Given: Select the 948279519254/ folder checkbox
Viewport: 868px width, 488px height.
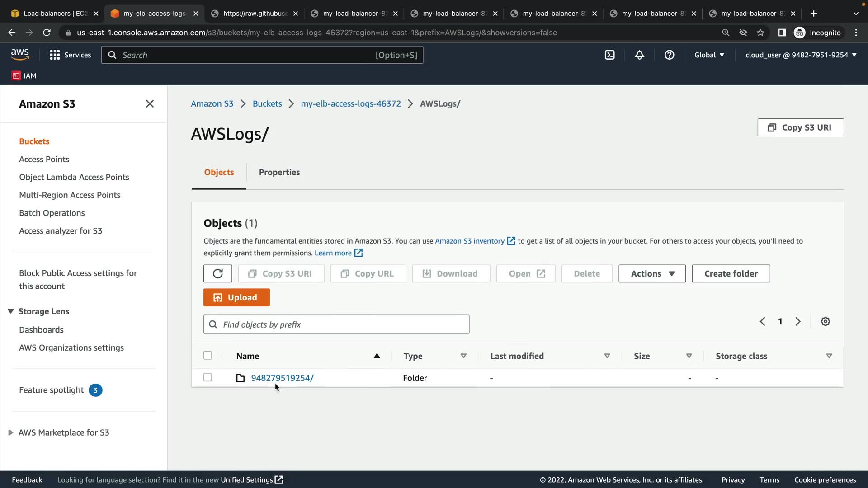Looking at the screenshot, I should coord(208,378).
